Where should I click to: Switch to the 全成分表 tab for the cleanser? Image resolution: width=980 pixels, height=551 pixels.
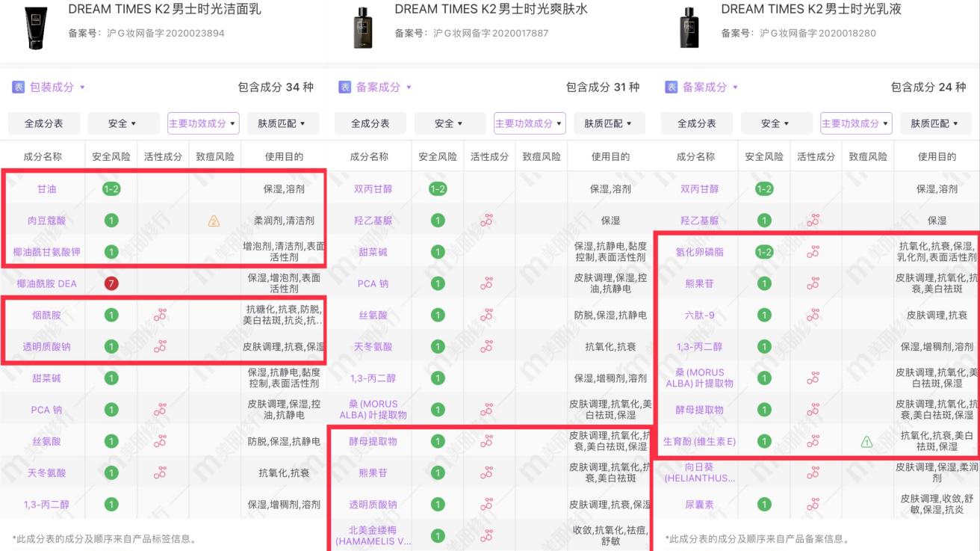(x=43, y=123)
